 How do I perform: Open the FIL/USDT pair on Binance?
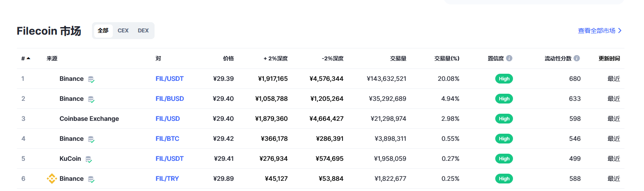170,79
